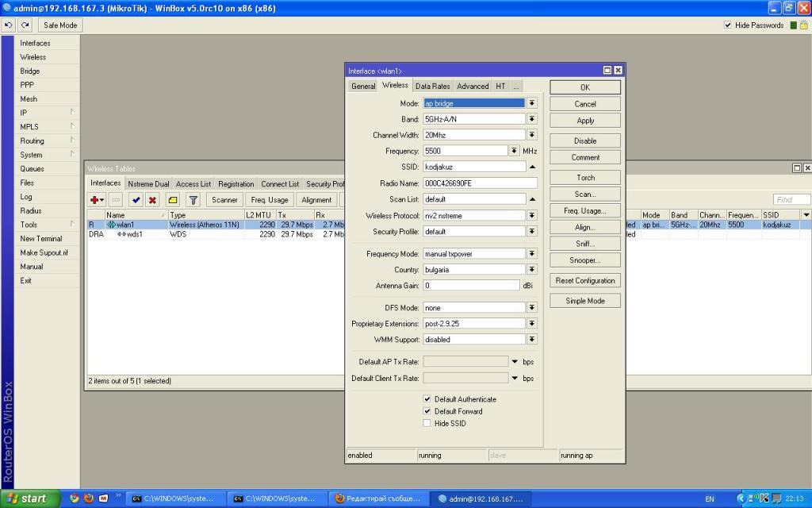Click the yellow comment note icon
This screenshot has width=812, height=508.
173,200
